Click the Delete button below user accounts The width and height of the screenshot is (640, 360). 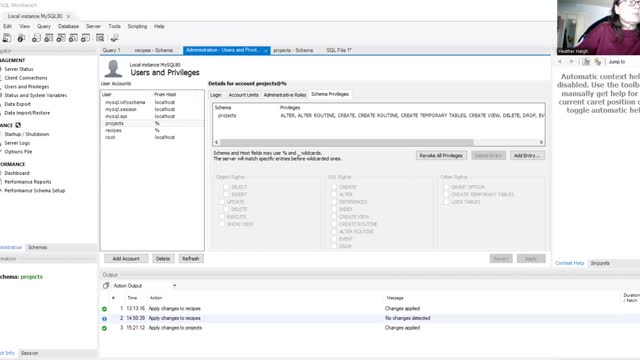(x=163, y=259)
